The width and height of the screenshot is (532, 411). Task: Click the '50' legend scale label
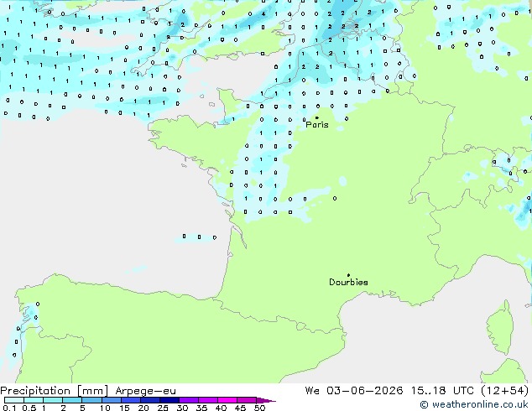point(259,408)
